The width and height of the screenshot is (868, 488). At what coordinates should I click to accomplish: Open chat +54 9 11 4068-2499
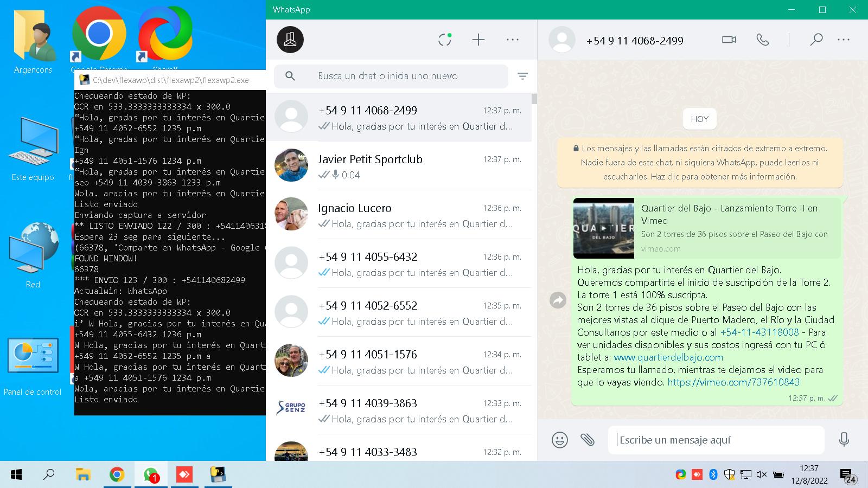(x=399, y=118)
